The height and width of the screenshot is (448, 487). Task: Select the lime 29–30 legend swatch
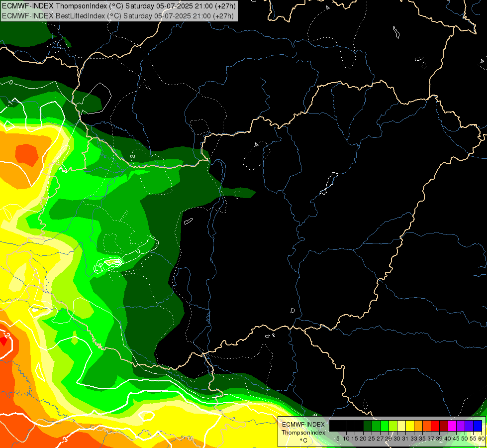(393, 426)
